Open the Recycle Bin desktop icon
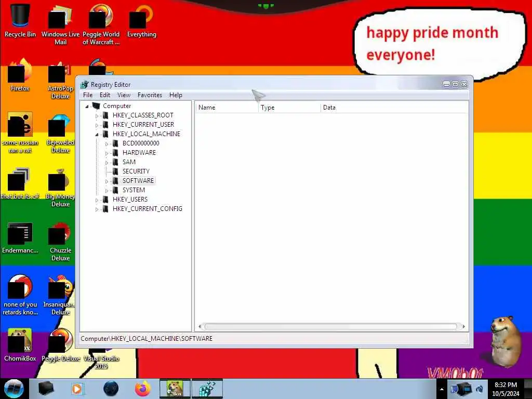This screenshot has height=399, width=532. [20, 20]
